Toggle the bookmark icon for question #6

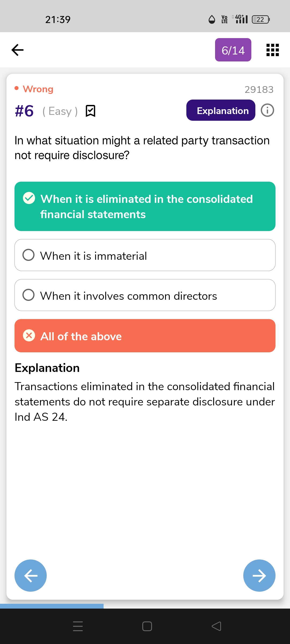(90, 111)
